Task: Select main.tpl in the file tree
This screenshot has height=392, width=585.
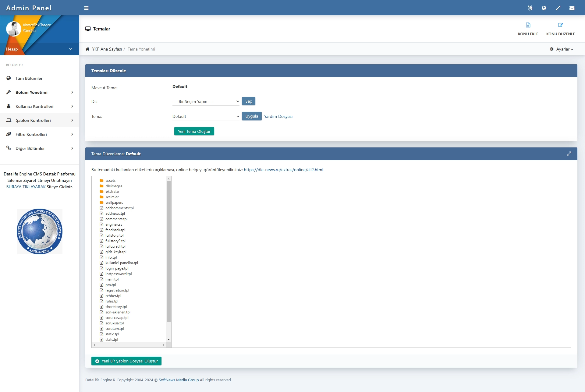Action: pos(112,279)
